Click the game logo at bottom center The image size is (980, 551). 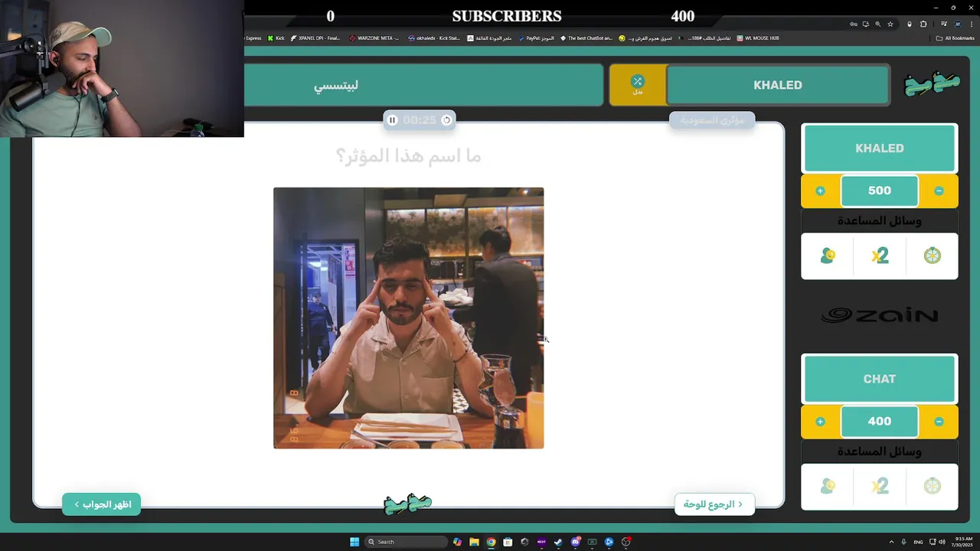408,504
